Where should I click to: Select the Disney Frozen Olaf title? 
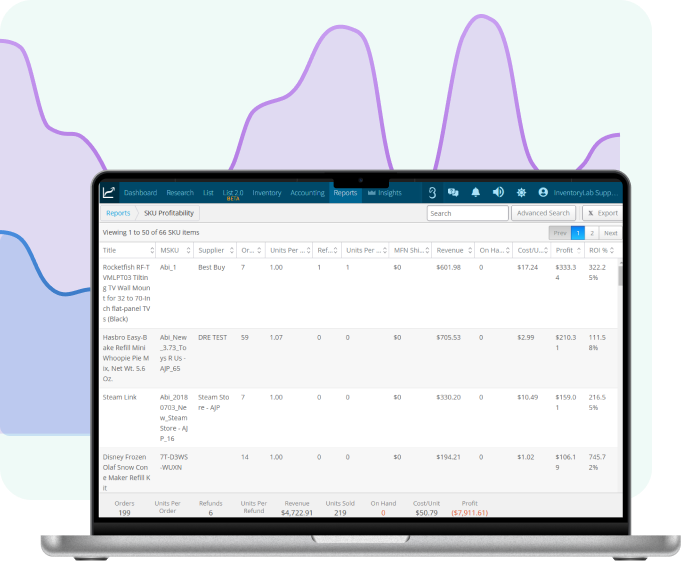[x=126, y=472]
